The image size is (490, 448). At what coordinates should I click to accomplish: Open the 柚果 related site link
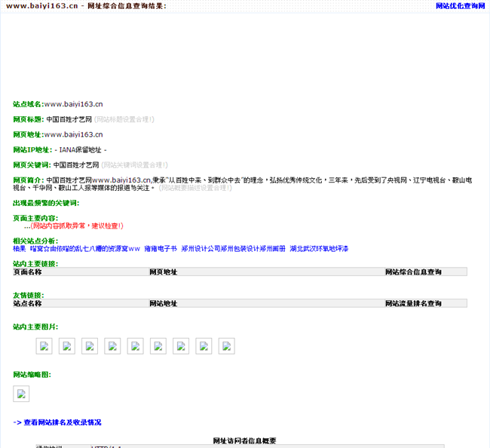(x=20, y=248)
